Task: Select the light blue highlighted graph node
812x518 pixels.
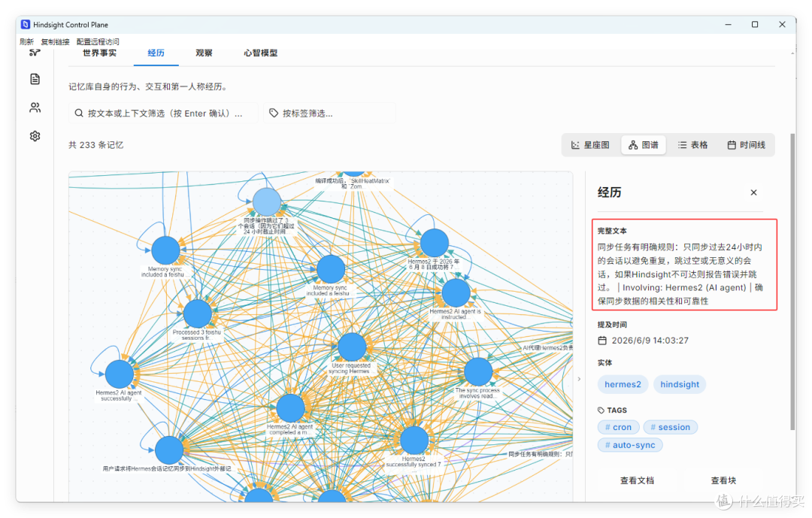Action: (x=267, y=201)
